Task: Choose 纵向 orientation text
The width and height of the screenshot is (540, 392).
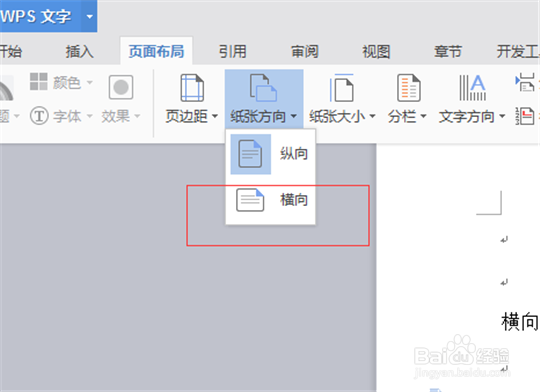Action: [294, 154]
